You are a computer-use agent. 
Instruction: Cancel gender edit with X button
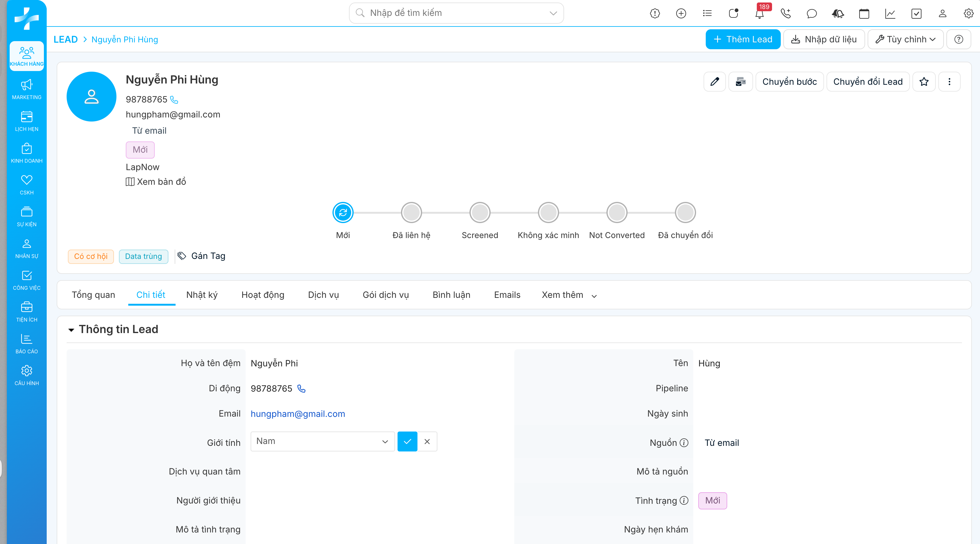427,441
